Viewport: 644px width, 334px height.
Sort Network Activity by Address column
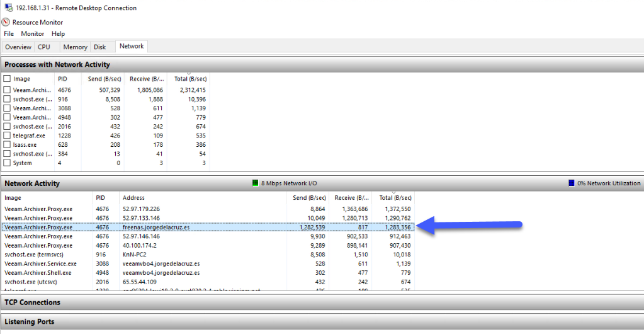(x=203, y=198)
